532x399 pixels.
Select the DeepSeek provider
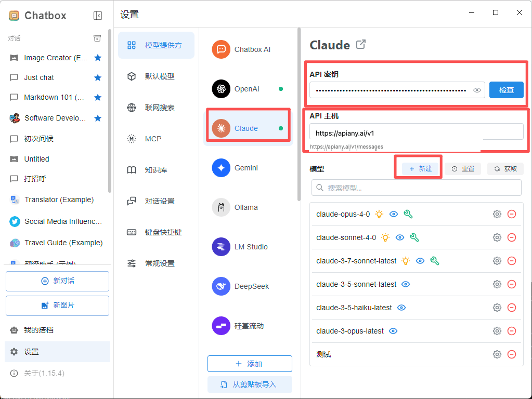tap(250, 286)
